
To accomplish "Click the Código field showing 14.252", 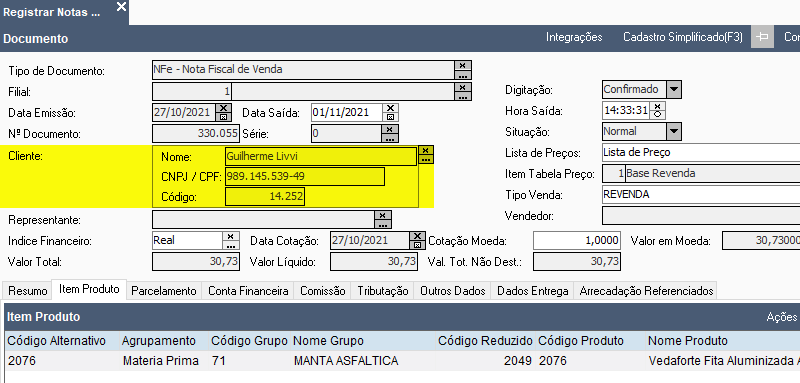I will [265, 196].
